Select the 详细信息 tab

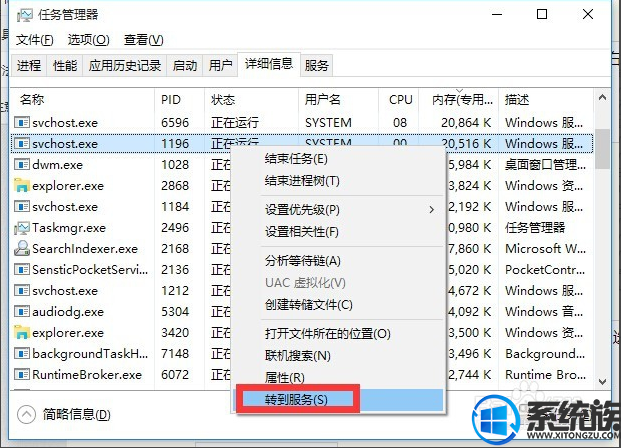[269, 64]
